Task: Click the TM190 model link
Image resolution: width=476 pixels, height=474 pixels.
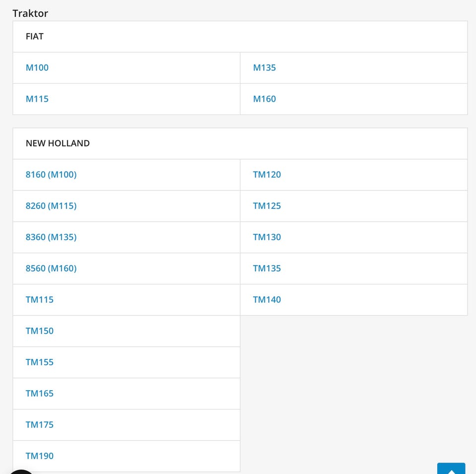Action: [x=40, y=456]
